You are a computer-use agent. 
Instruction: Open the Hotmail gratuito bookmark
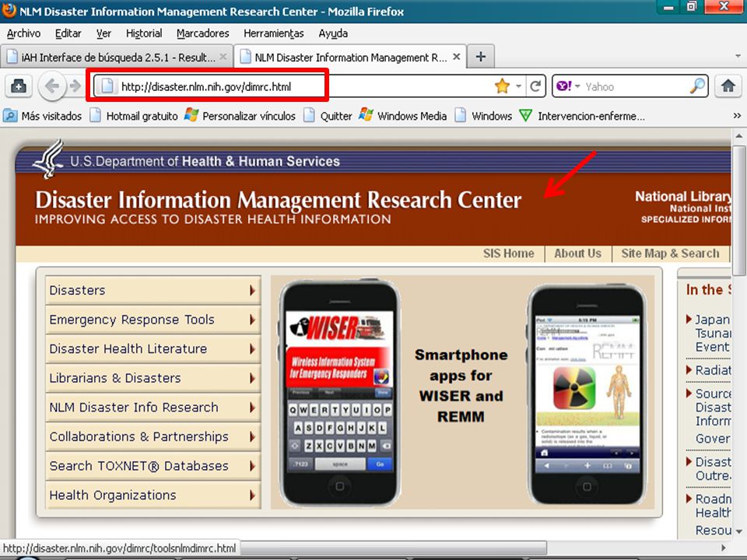[134, 116]
